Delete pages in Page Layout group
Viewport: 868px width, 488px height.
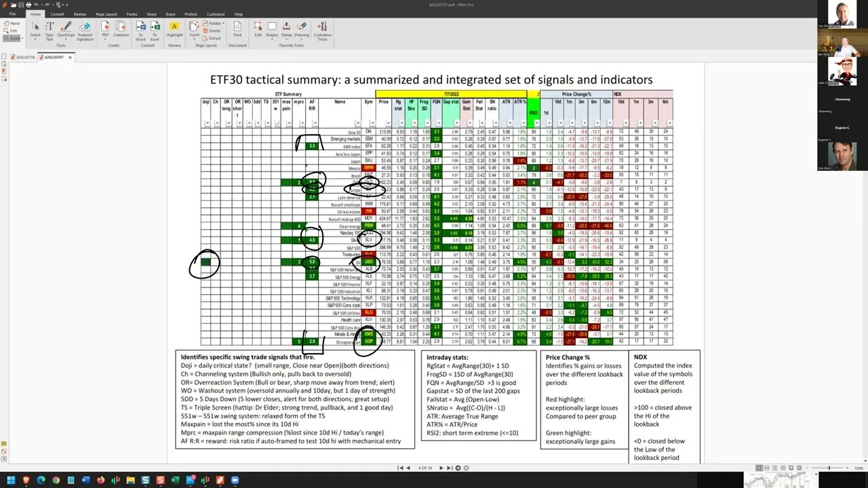click(212, 30)
